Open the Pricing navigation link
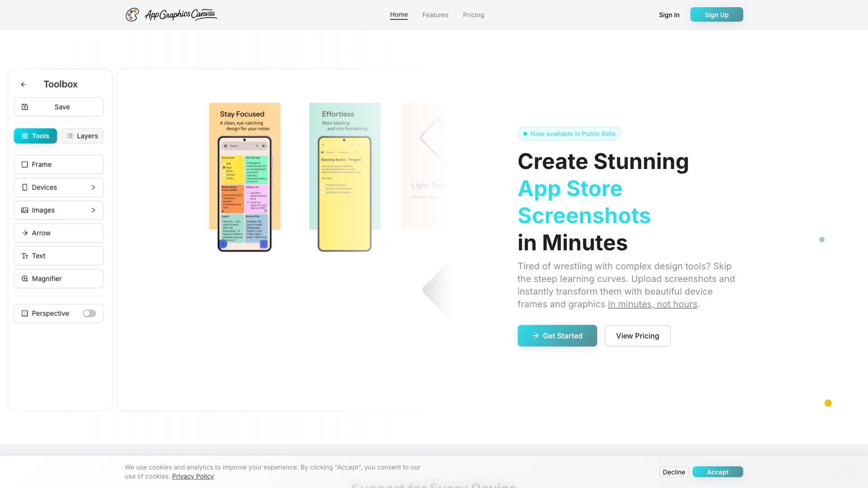This screenshot has height=488, width=868. 473,15
